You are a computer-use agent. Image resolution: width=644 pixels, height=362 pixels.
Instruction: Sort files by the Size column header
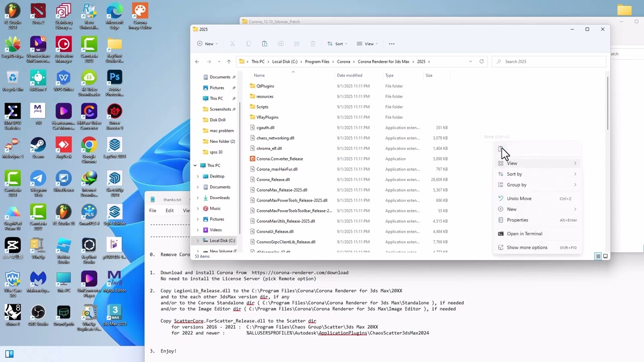click(x=429, y=75)
